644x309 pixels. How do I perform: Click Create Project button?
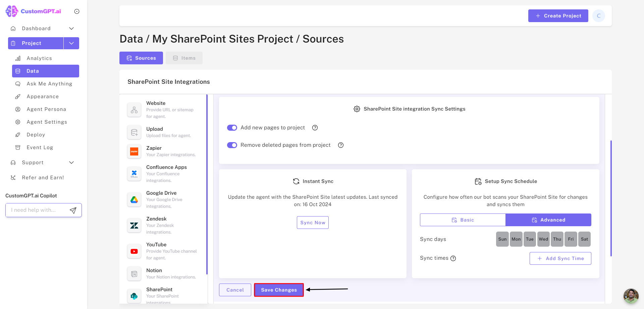558,16
